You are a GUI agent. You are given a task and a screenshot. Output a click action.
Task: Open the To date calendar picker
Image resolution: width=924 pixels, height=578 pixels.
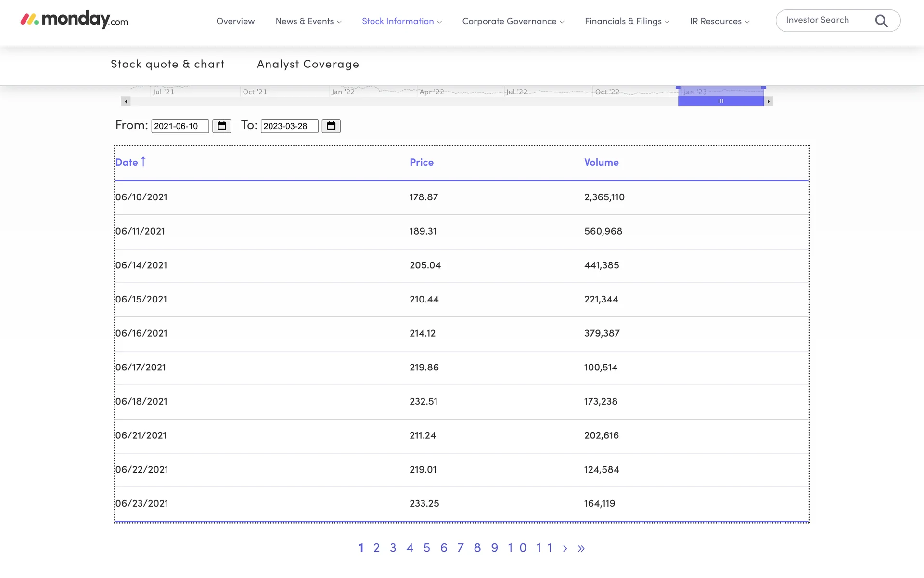(331, 126)
